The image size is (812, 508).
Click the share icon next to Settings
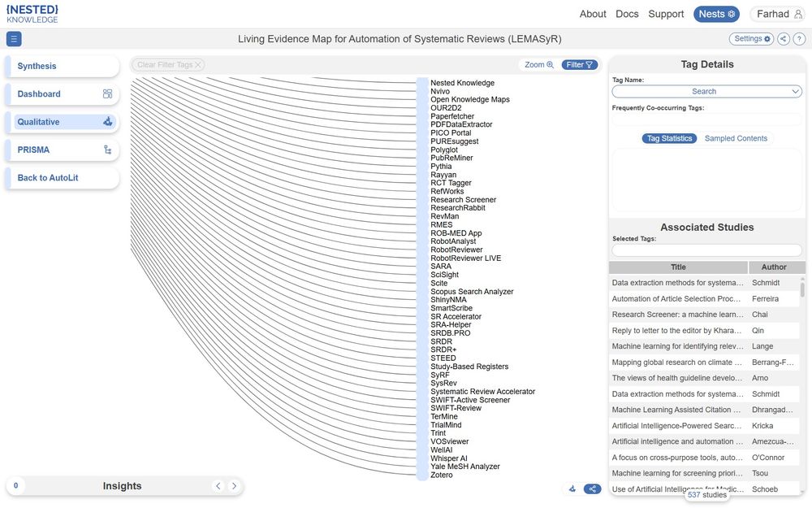[x=784, y=39]
